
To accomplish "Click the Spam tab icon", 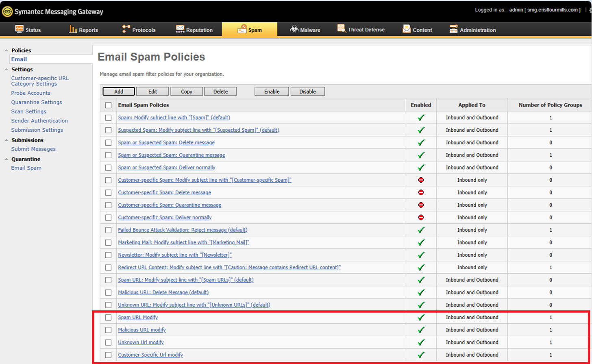I will [x=242, y=29].
